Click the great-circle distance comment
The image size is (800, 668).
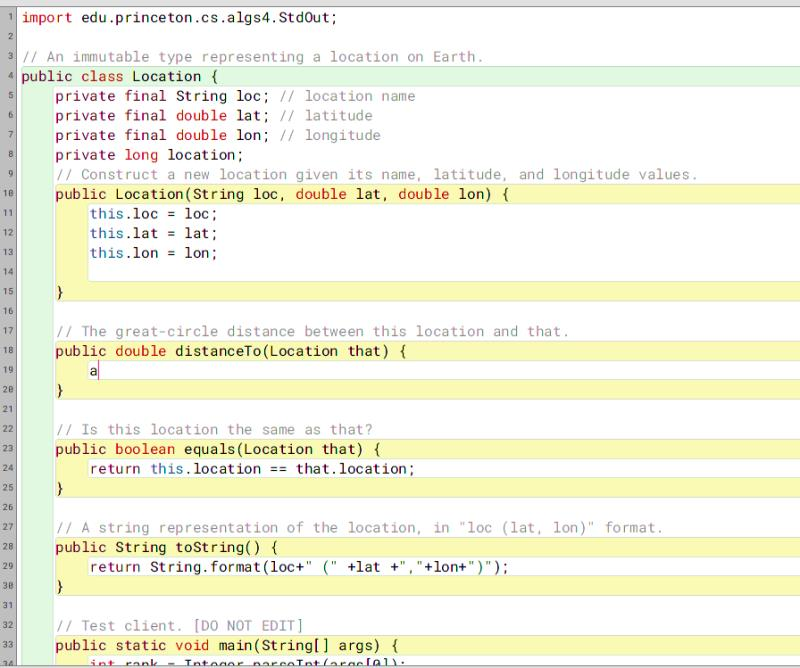tap(280, 331)
